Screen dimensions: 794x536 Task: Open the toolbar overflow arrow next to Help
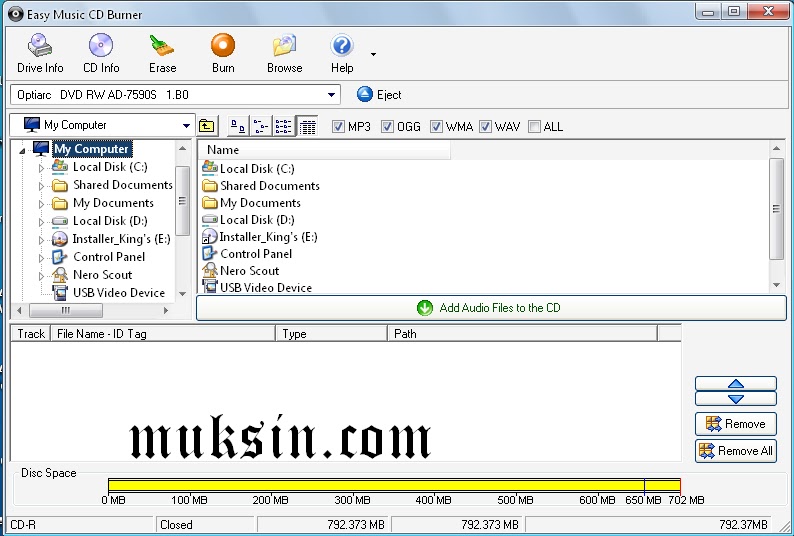(373, 54)
